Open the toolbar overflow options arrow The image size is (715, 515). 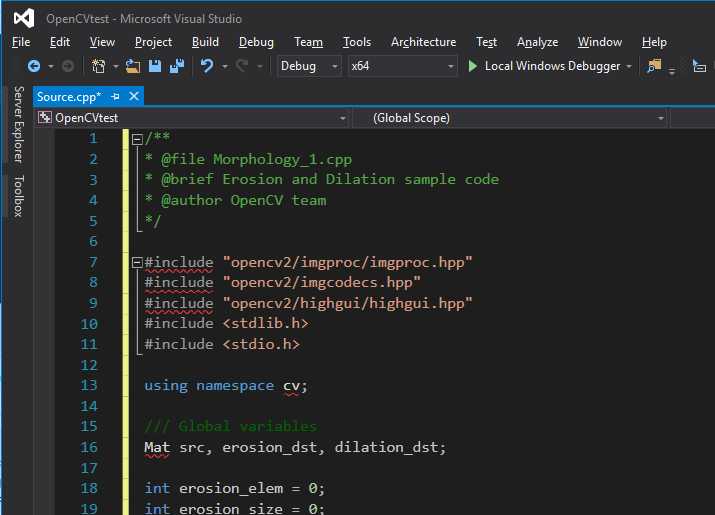click(x=672, y=71)
